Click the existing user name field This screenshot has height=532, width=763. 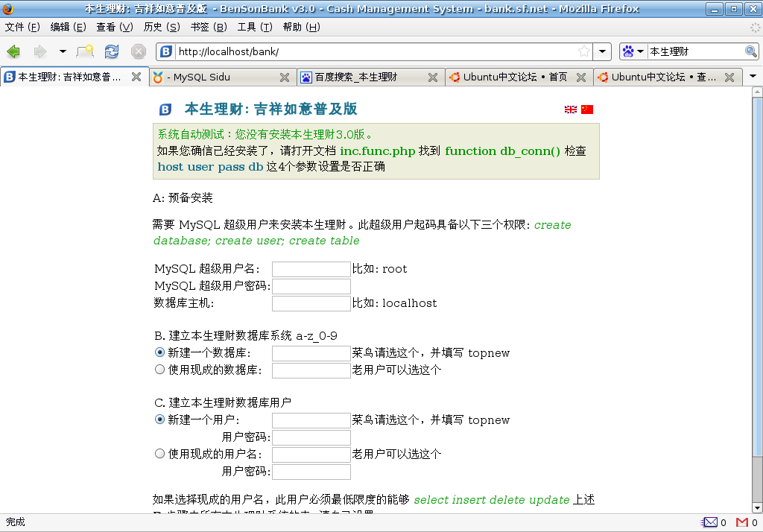point(311,455)
